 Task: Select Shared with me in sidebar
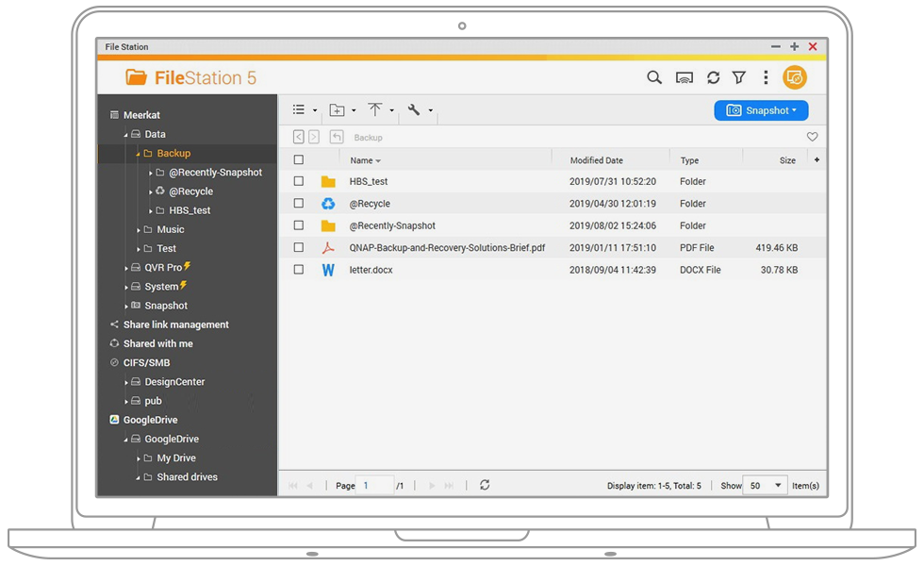157,343
